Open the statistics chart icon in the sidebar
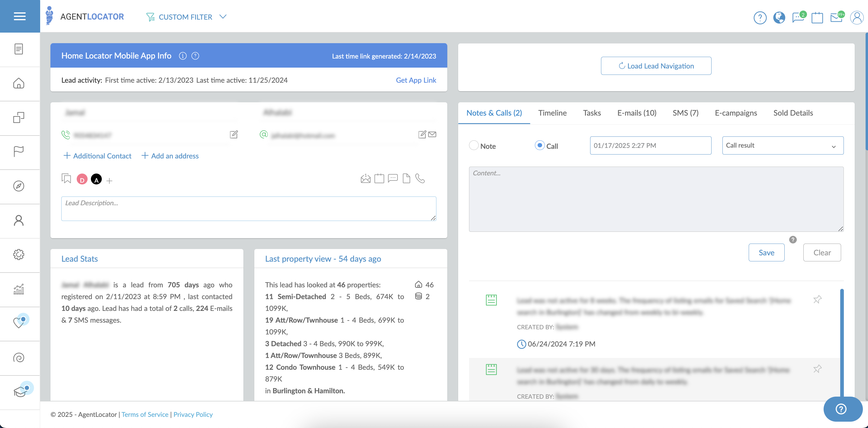The image size is (868, 428). click(x=18, y=289)
